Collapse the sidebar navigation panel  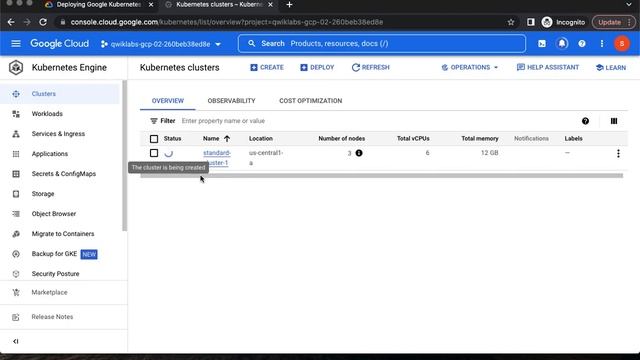tap(16, 341)
